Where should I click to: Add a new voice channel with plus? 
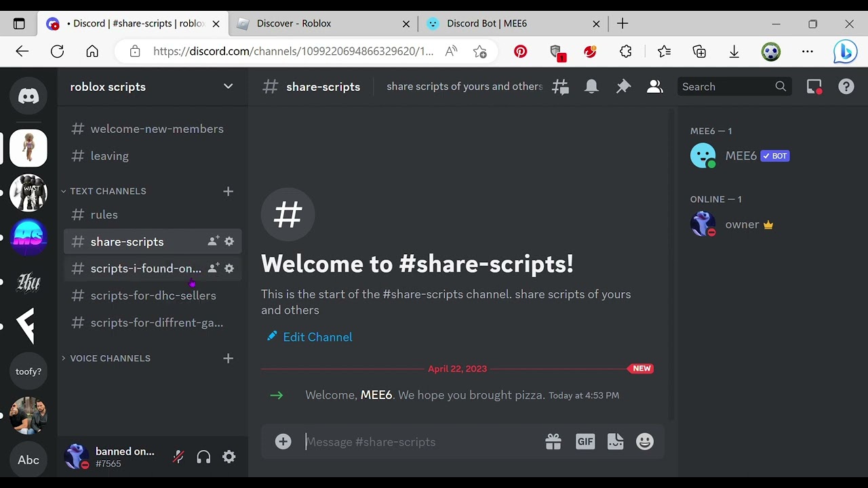click(228, 358)
